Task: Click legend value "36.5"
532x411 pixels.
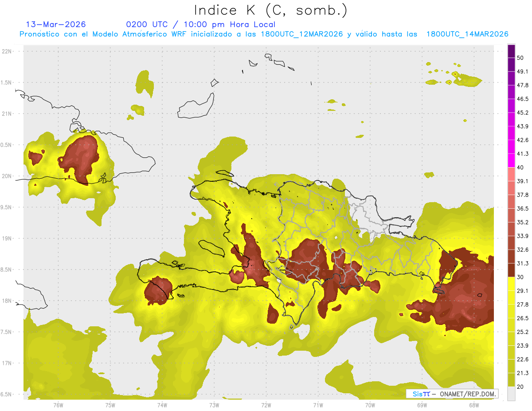Action: [522, 208]
